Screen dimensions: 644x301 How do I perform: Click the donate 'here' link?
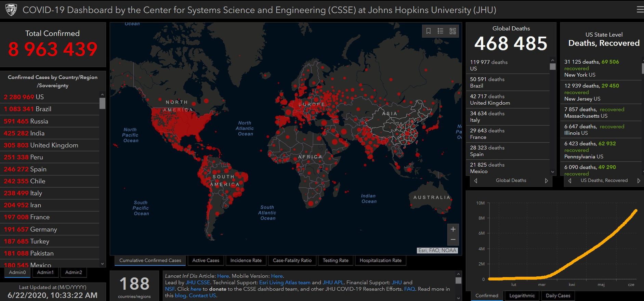click(x=196, y=289)
